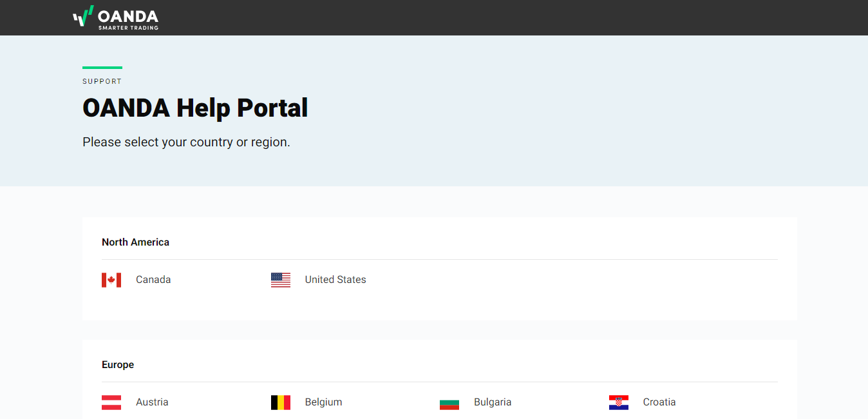
Task: Choose Austria from the Europe list
Action: point(152,402)
